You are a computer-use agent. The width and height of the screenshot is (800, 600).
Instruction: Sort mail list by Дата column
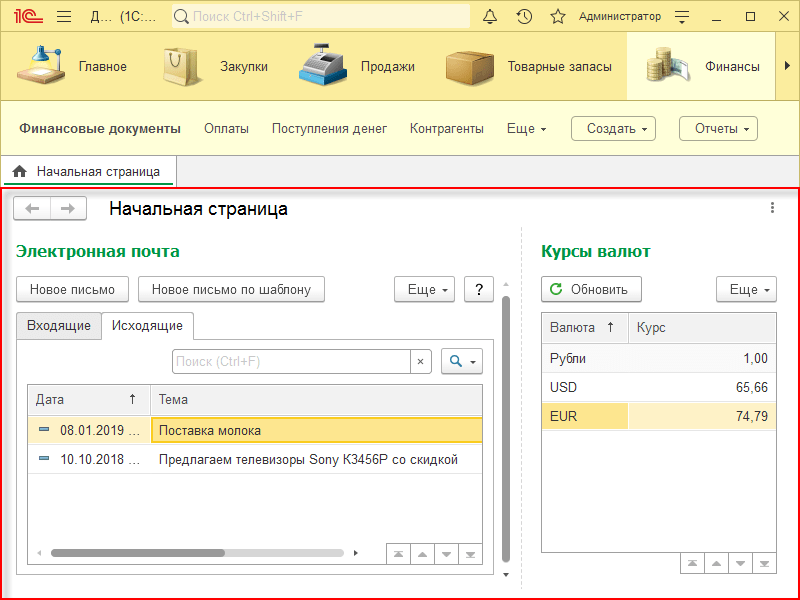tap(89, 399)
